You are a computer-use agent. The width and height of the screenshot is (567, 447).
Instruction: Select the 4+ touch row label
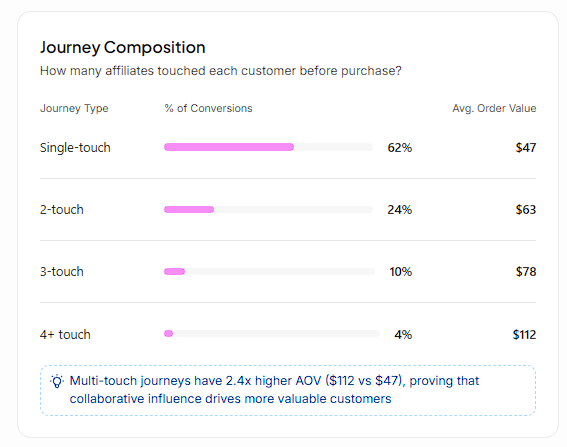pos(65,335)
